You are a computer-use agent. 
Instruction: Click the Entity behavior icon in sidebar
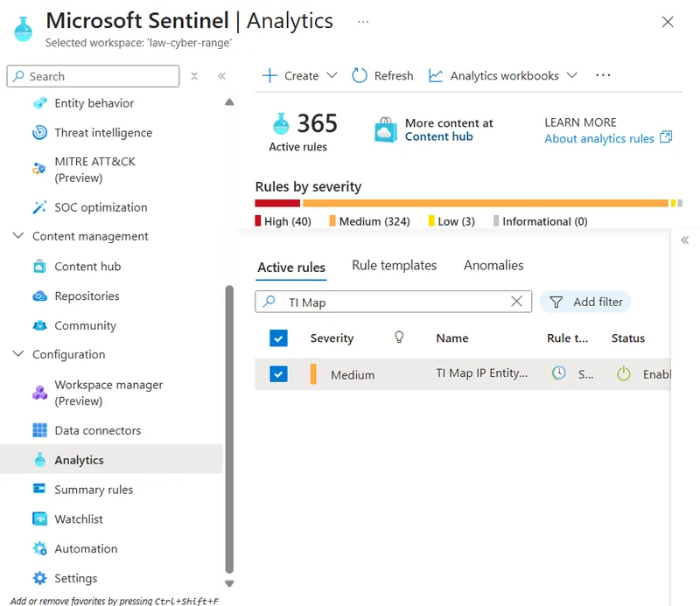(39, 103)
